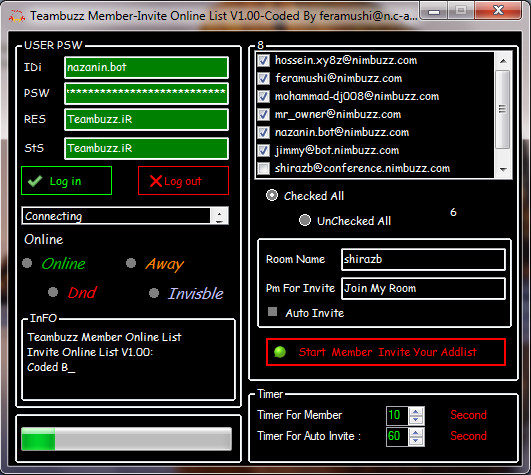Decrease Timer For Auto Invite value
The height and width of the screenshot is (475, 531).
[x=416, y=441]
